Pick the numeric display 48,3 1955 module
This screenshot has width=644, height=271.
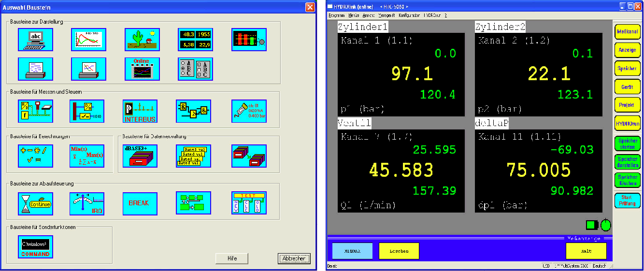click(195, 40)
